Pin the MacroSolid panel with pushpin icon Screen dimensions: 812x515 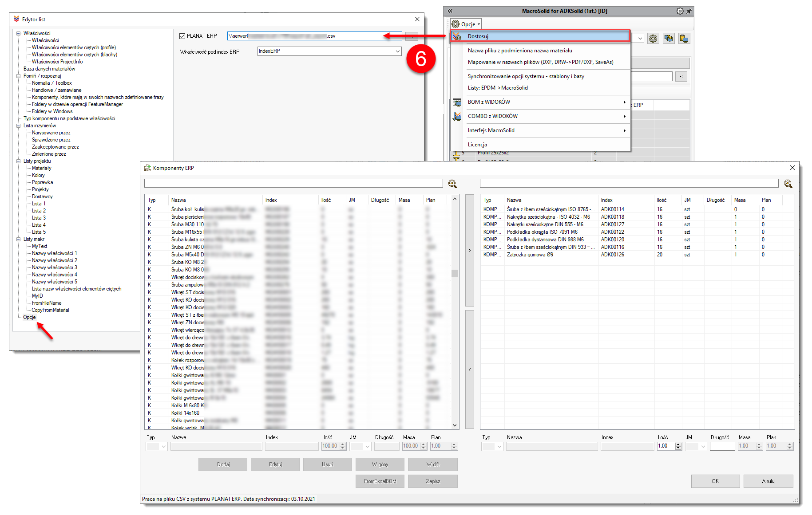pos(689,11)
